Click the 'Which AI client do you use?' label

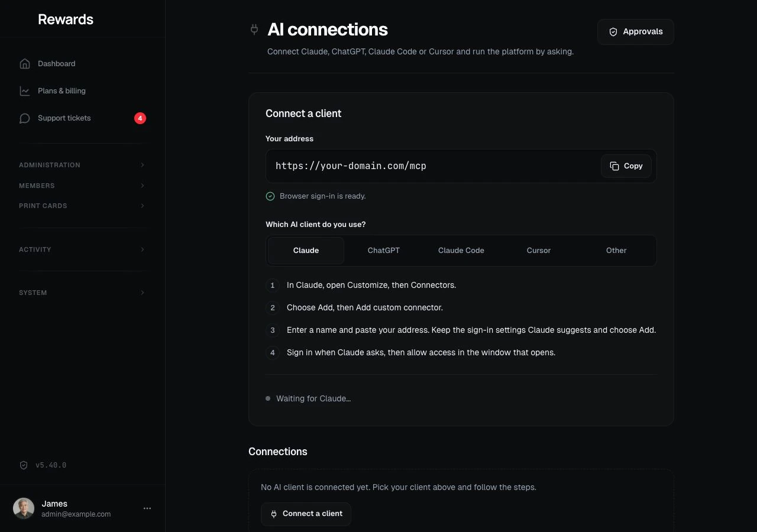point(316,225)
